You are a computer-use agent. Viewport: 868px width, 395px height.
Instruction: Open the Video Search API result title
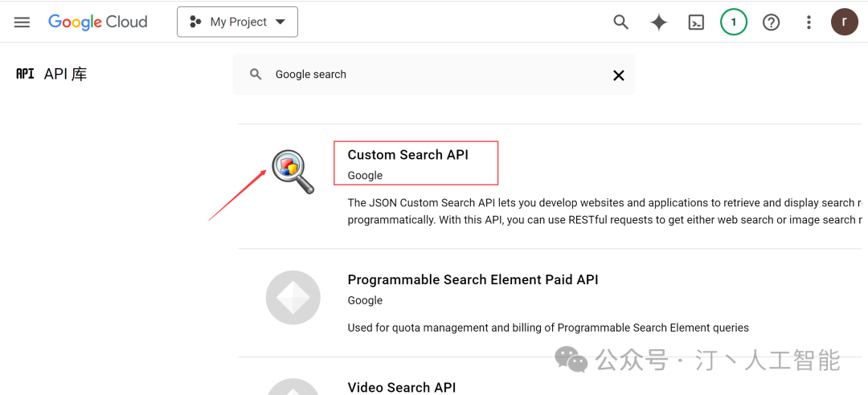402,387
